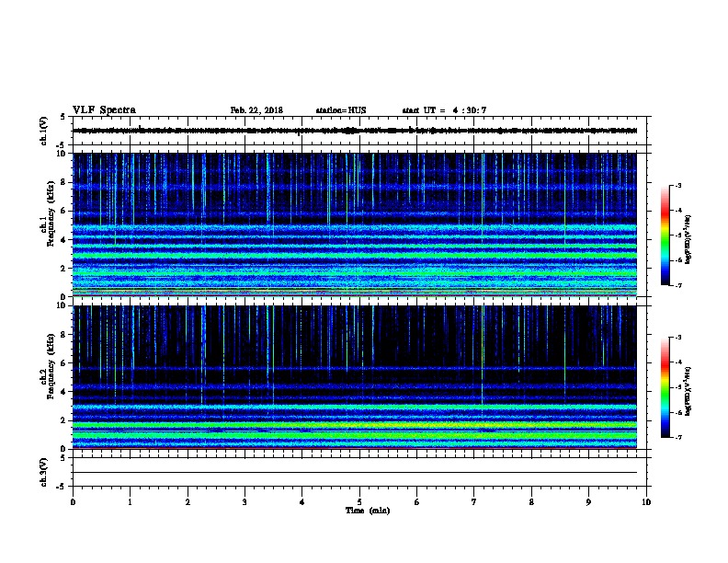The height and width of the screenshot is (563, 728).
Task: Click the ch.1 spectrogram color scale bar
Action: coord(665,236)
